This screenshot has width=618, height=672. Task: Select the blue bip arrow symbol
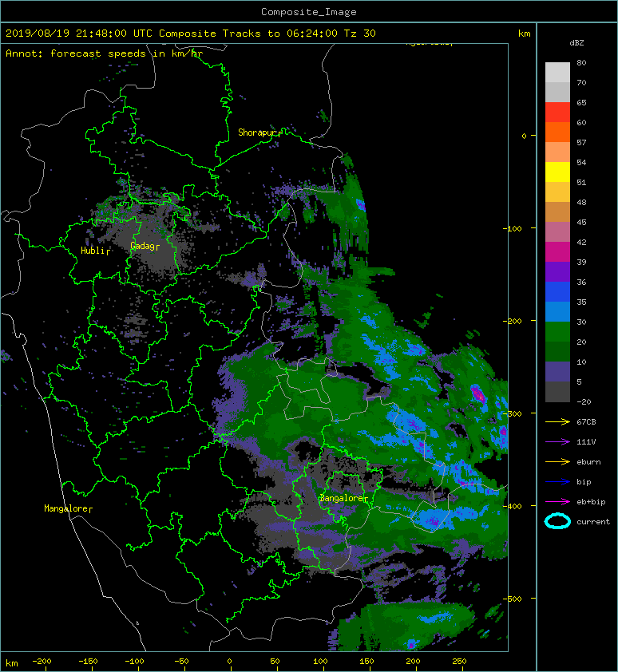pos(557,482)
